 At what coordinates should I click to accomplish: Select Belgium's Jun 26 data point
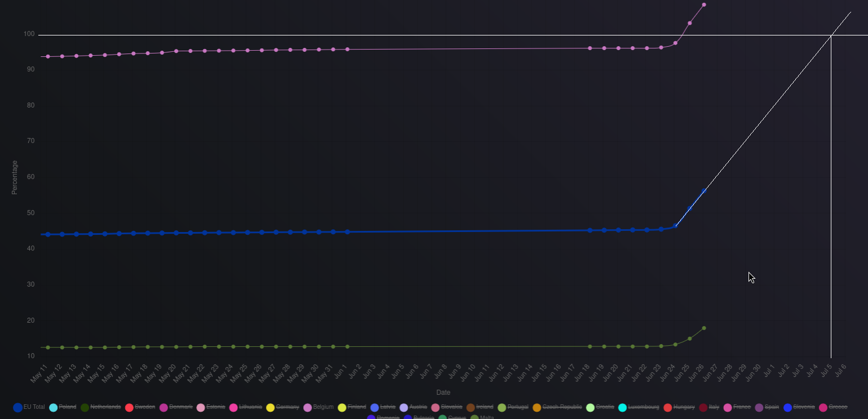(704, 5)
